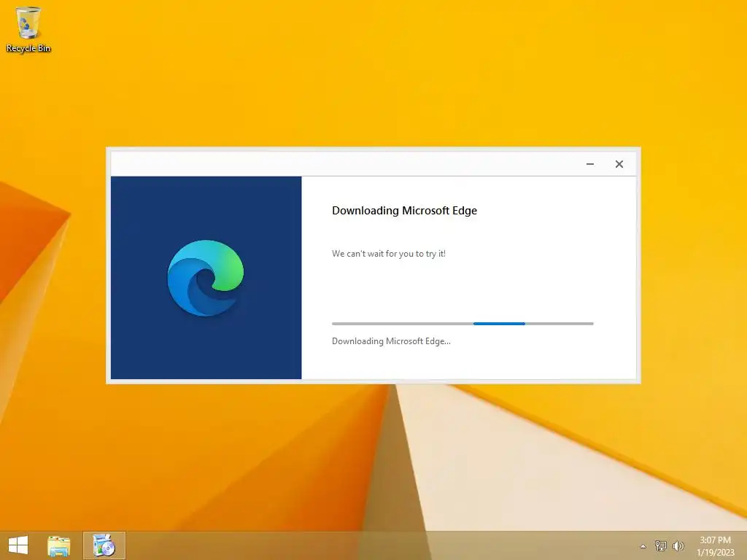Open the network status tray icon
Viewport: 747px width, 560px height.
tap(661, 545)
